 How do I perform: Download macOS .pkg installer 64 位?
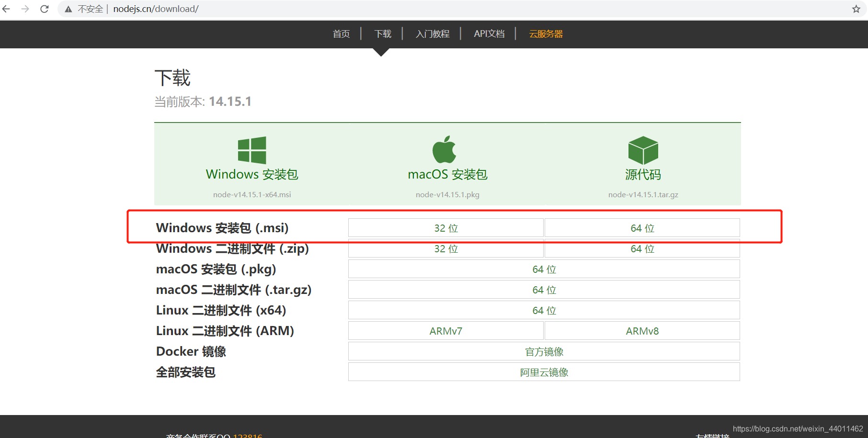544,269
